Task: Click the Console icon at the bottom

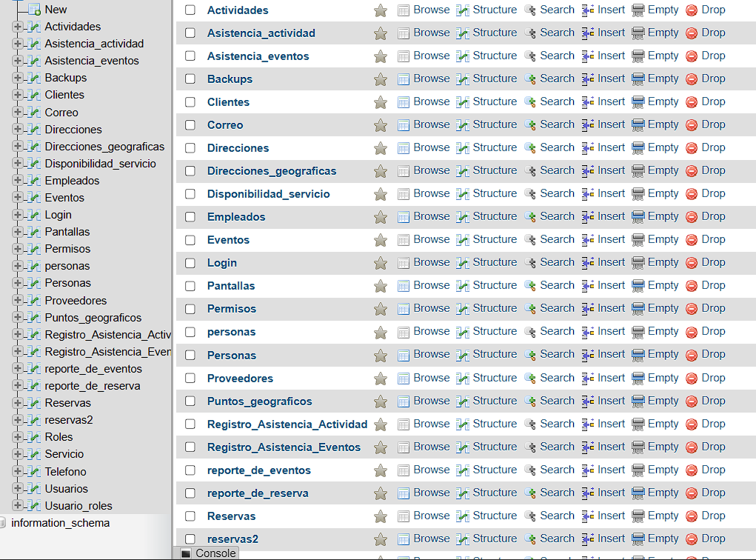Action: [x=186, y=553]
